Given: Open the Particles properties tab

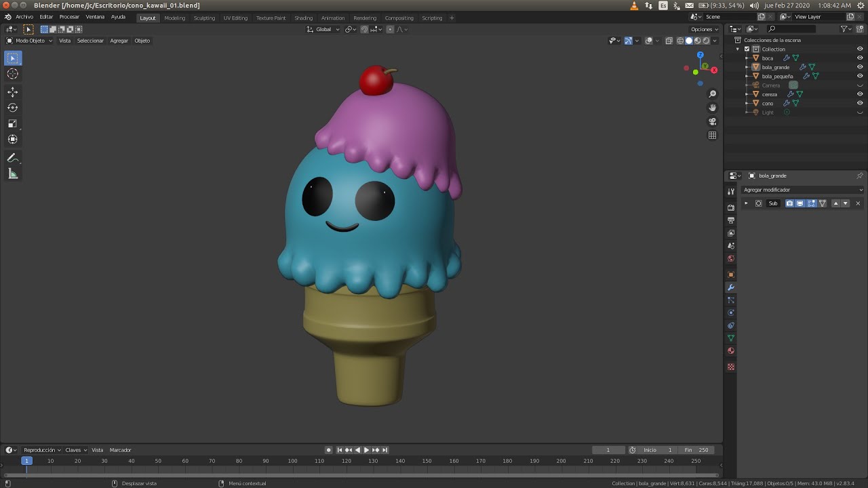Looking at the screenshot, I should [731, 300].
